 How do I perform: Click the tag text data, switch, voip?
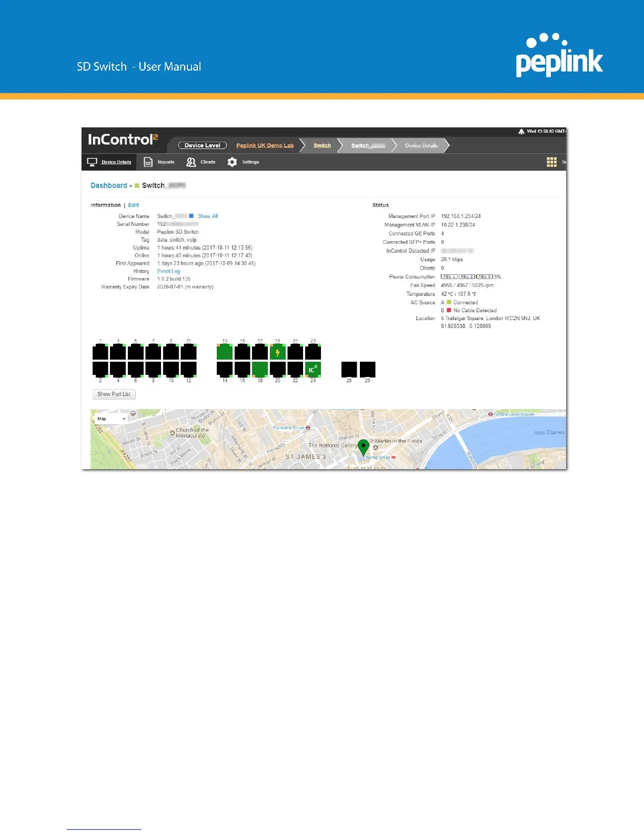click(177, 240)
